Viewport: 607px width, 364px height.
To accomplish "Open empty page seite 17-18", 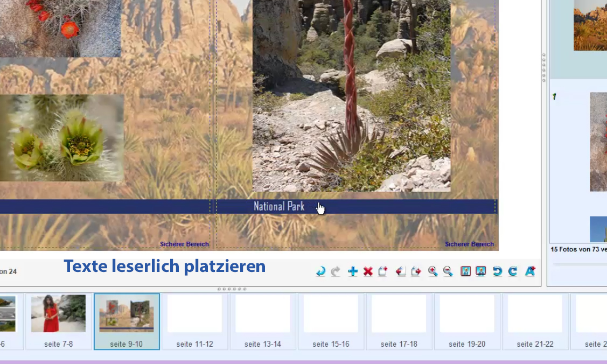I will 399,321.
